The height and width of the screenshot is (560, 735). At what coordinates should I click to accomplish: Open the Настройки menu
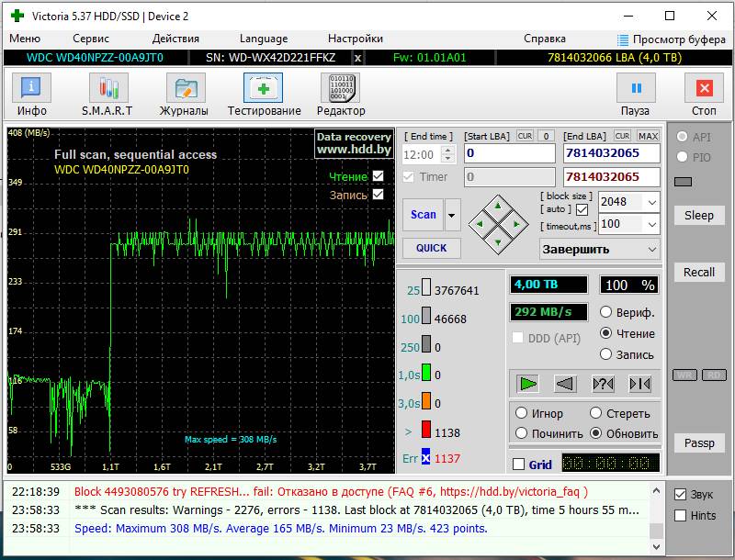[355, 39]
